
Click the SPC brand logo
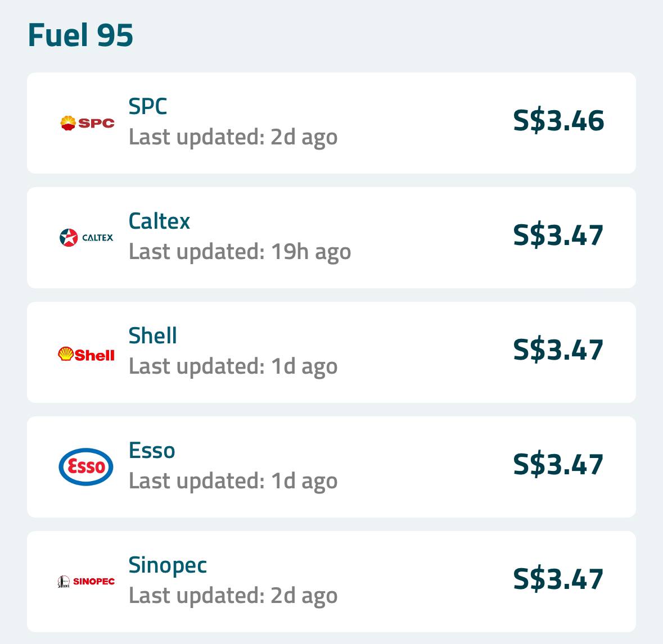87,123
